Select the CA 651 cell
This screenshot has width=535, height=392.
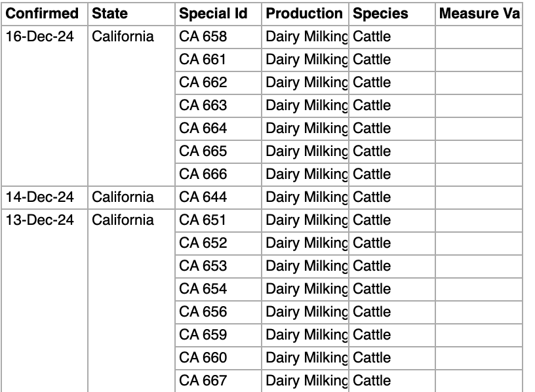[203, 220]
